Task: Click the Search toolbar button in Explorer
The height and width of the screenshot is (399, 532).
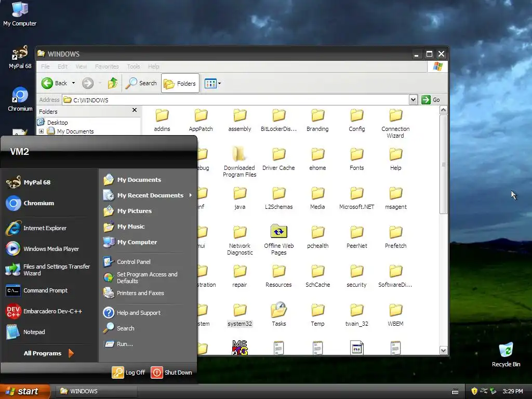Action: [x=141, y=83]
